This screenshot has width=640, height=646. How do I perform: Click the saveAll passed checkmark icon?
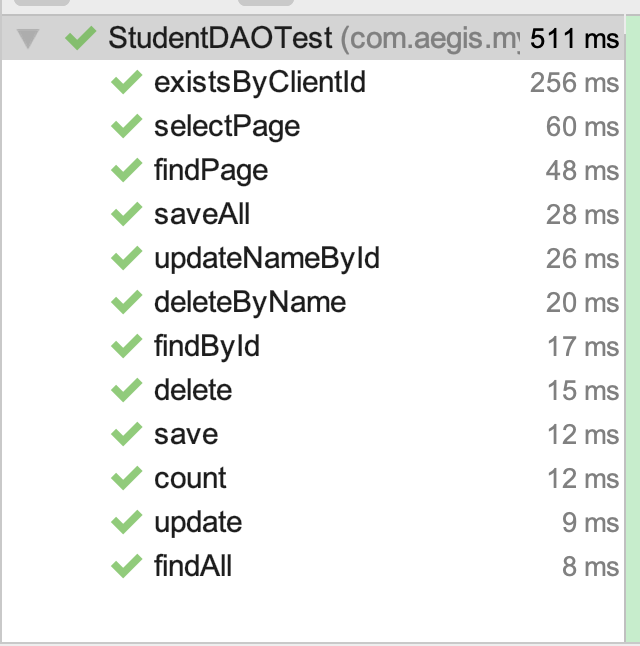click(x=126, y=215)
